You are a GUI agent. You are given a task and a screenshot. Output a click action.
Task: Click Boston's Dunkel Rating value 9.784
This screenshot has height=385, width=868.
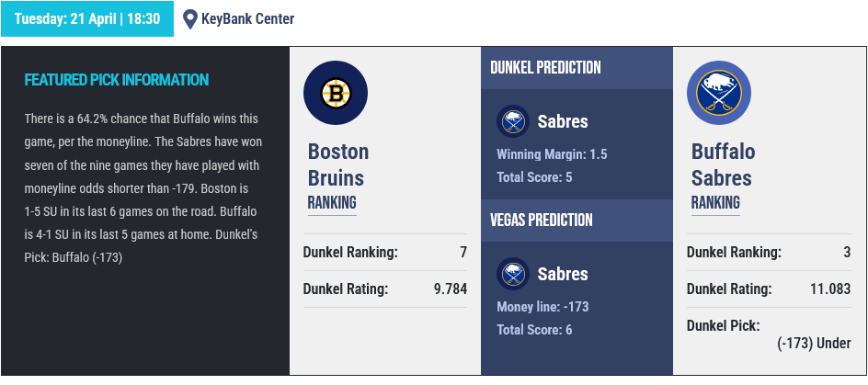(451, 289)
